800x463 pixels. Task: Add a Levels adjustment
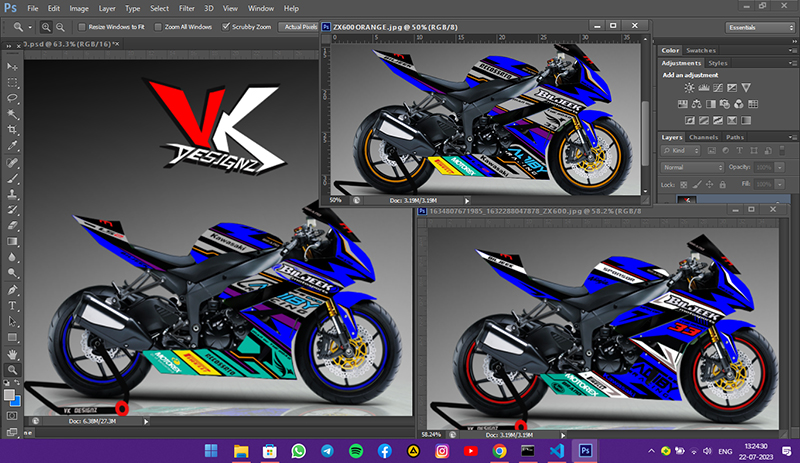[x=704, y=88]
